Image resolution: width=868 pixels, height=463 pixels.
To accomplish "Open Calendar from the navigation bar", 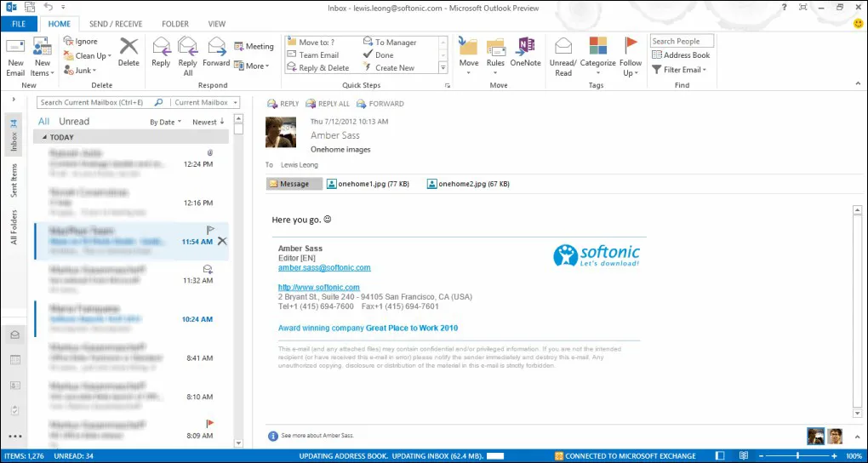I will point(15,360).
